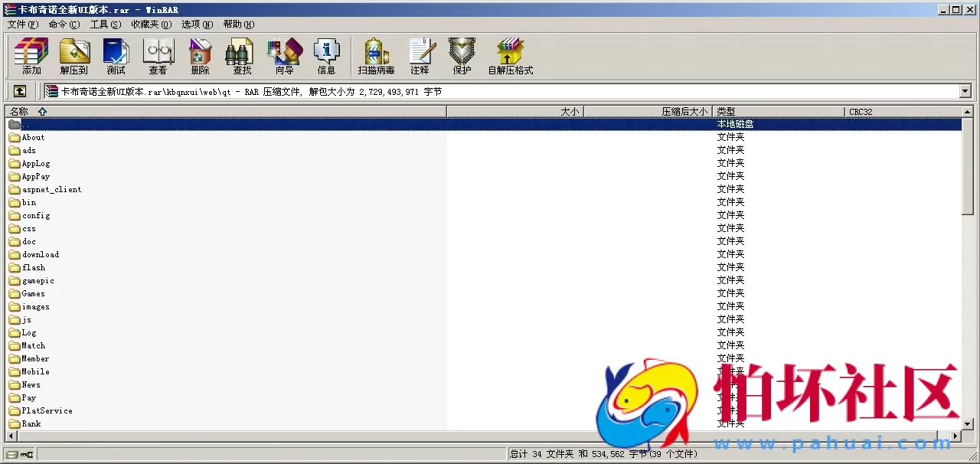Viewport: 980px width, 464px height.
Task: Click the 删除 (Delete) toolbar icon
Action: click(200, 57)
